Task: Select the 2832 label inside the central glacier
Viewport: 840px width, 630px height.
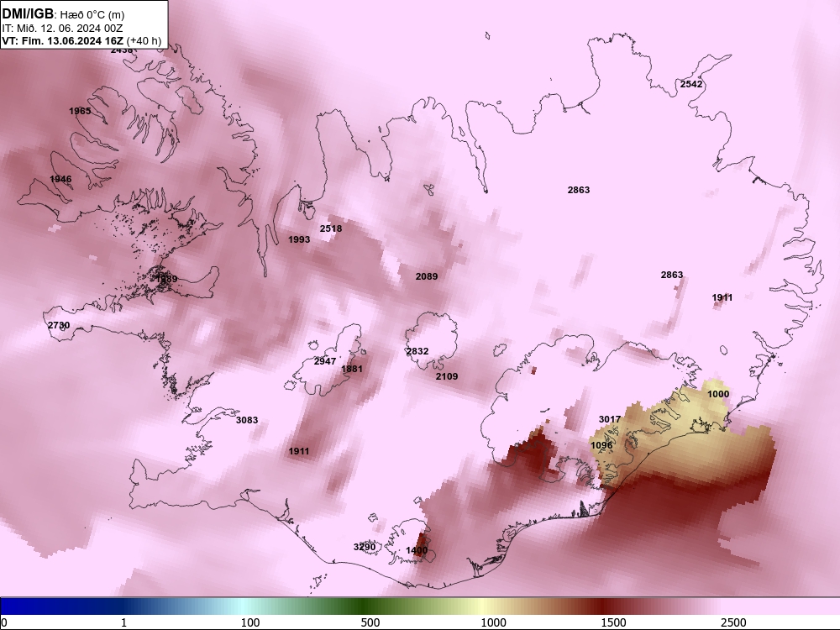Action: coord(417,351)
